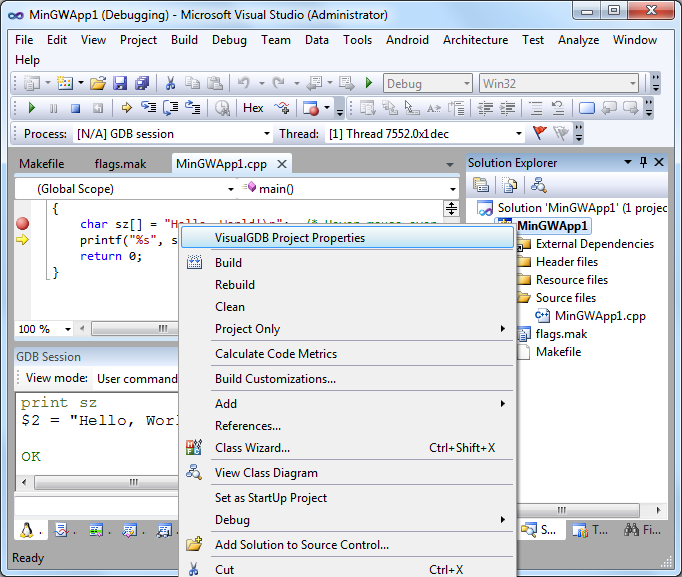Viewport: 682px width, 577px height.
Task: Choose Clean from the context menu
Action: pyautogui.click(x=347, y=307)
